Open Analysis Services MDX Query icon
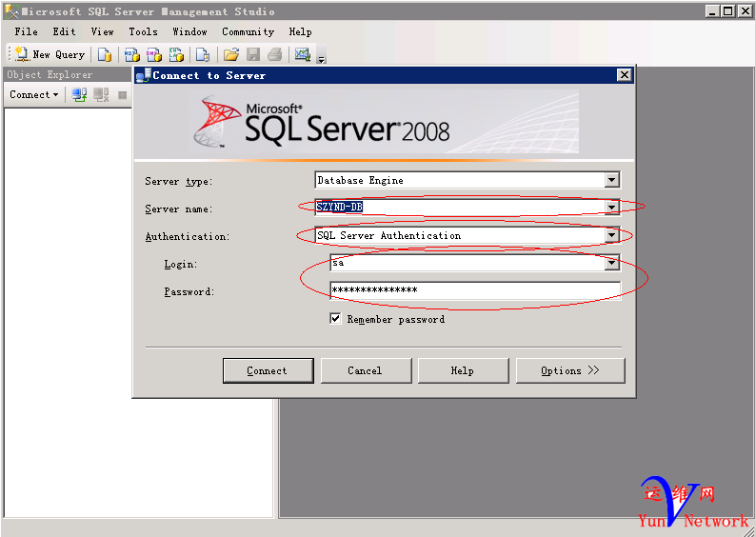 pyautogui.click(x=132, y=54)
